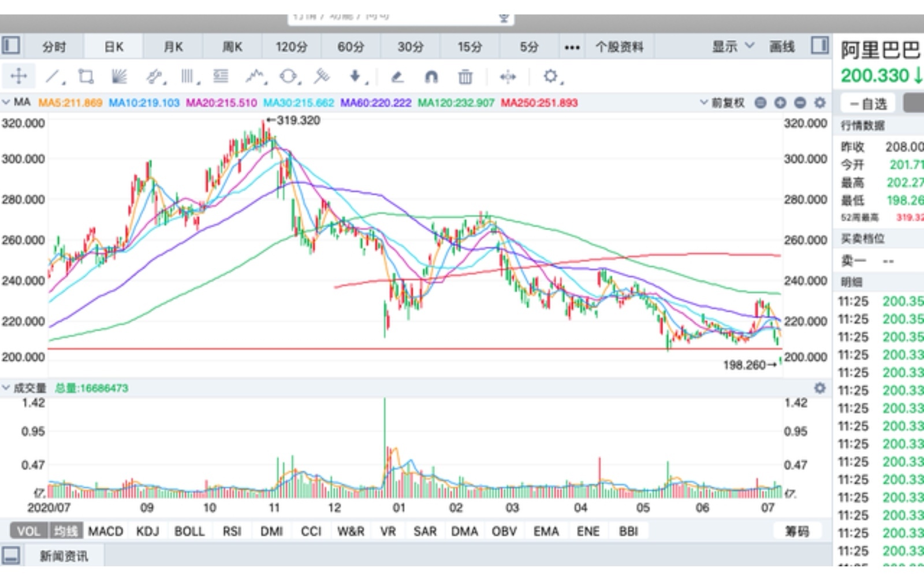The height and width of the screenshot is (575, 924).
Task: Select the Gann fan tool
Action: click(118, 75)
